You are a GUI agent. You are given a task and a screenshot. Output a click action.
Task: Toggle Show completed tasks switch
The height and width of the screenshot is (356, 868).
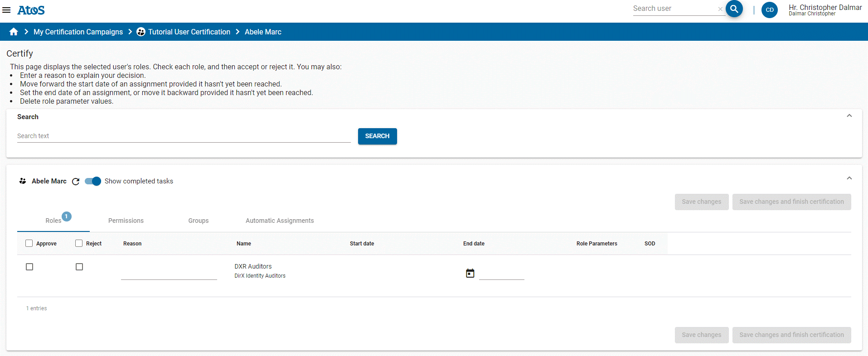(x=93, y=181)
